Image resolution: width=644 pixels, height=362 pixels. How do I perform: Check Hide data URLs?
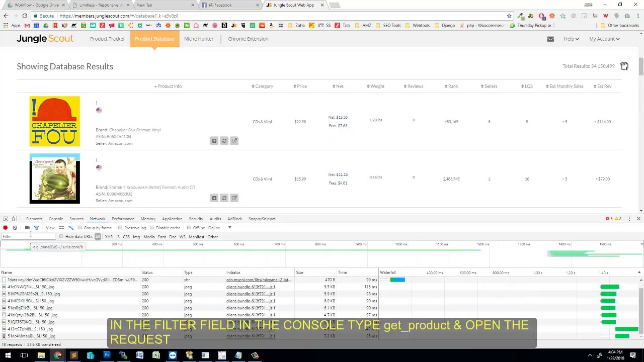tap(61, 237)
